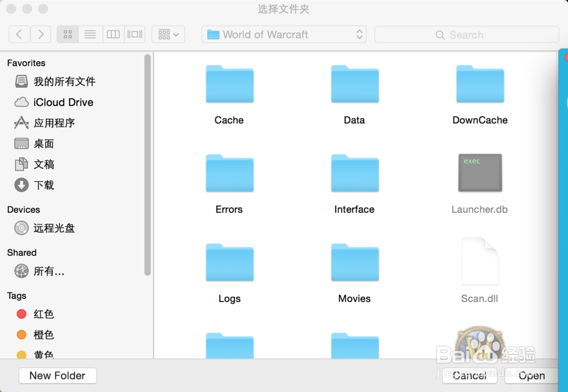The height and width of the screenshot is (392, 568).
Task: Switch to cover flow view
Action: pyautogui.click(x=135, y=35)
